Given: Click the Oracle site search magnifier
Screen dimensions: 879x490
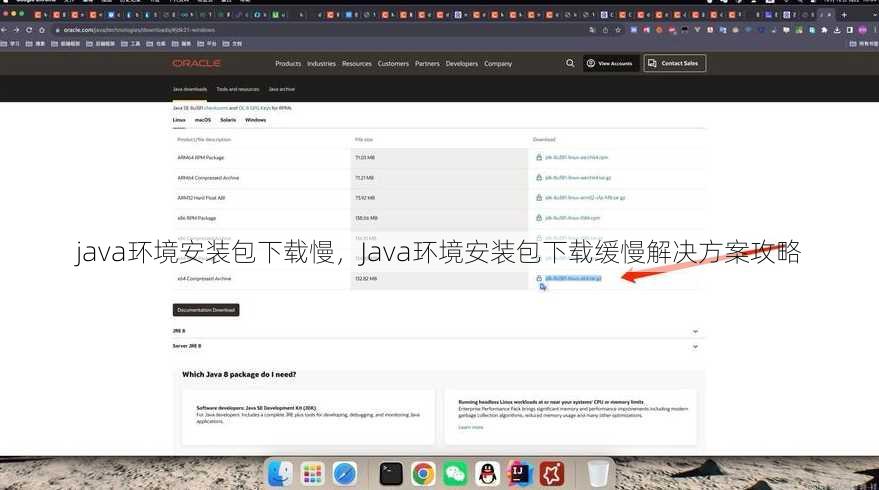Looking at the screenshot, I should pyautogui.click(x=570, y=63).
